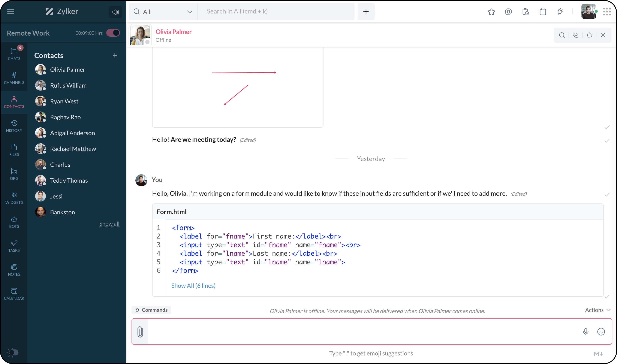Open the Channels panel
This screenshot has width=617, height=364.
coord(14,78)
